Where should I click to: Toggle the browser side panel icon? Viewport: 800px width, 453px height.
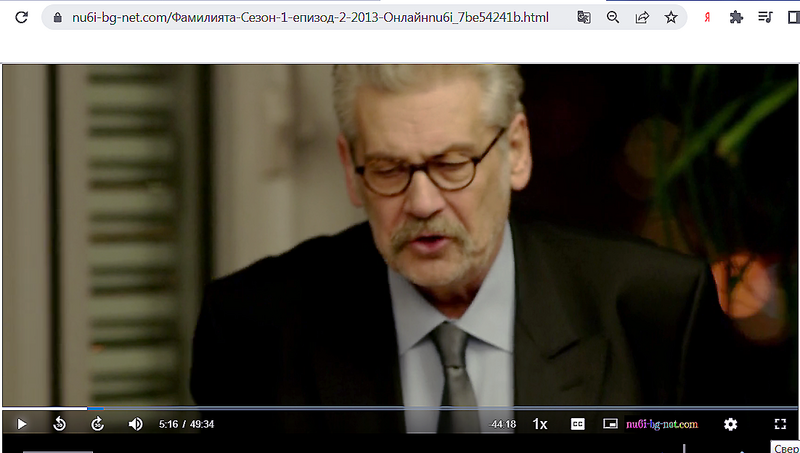point(793,17)
